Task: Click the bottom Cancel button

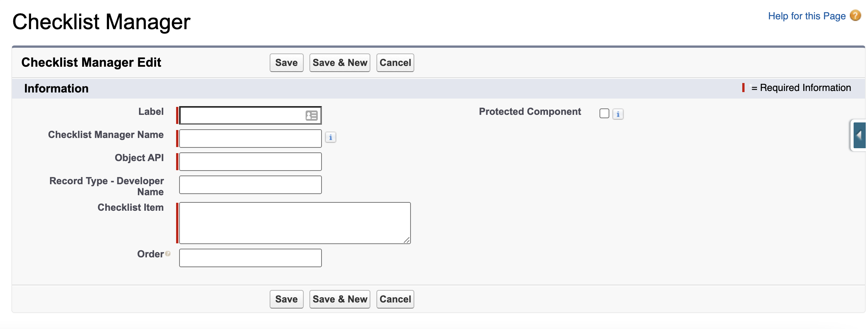Action: (x=395, y=299)
